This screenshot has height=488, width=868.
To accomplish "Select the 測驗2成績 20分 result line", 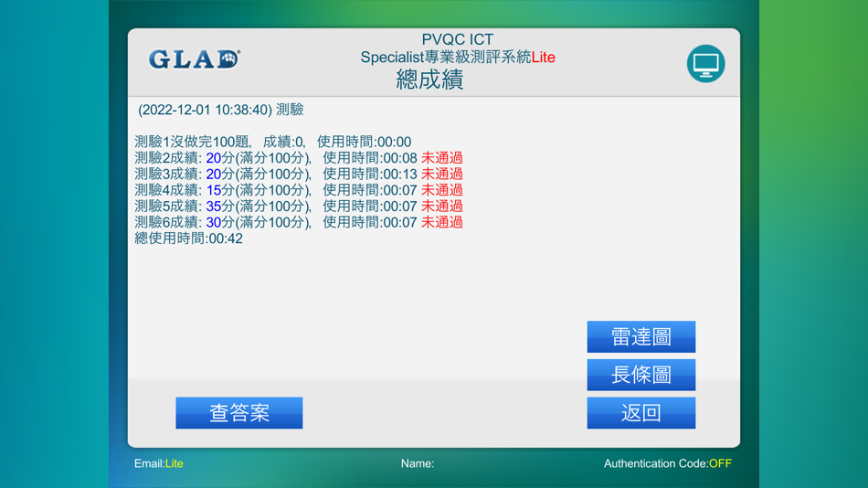I will [x=299, y=158].
